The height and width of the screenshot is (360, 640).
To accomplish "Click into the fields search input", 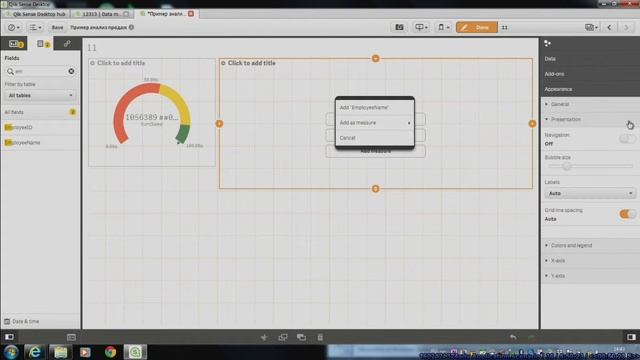I will [40, 71].
